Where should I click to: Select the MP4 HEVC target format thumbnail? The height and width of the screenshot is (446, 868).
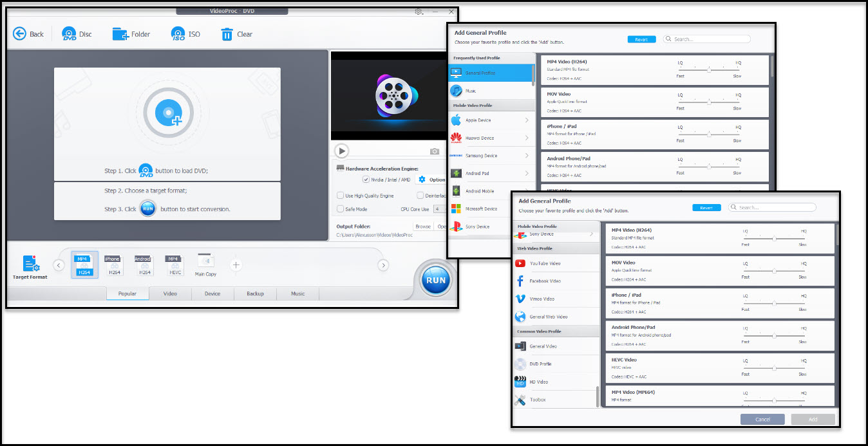coord(174,265)
